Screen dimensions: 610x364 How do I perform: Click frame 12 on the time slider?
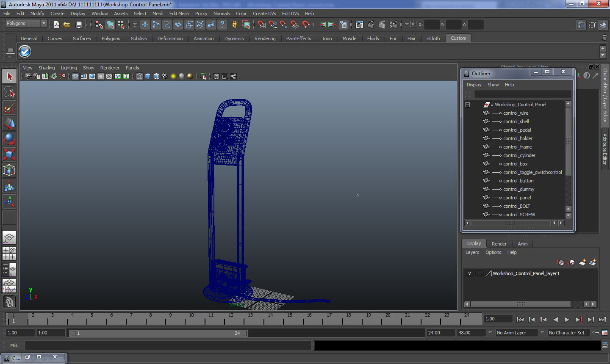(231, 319)
